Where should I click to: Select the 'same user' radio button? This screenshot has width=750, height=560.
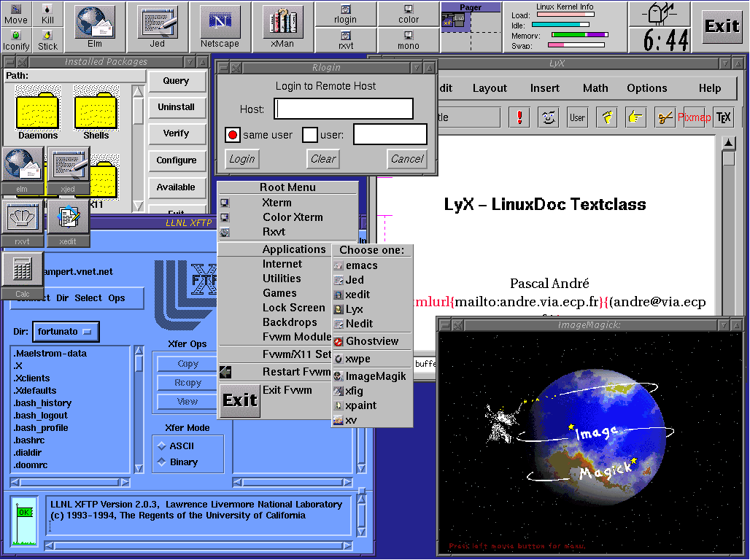pos(233,135)
